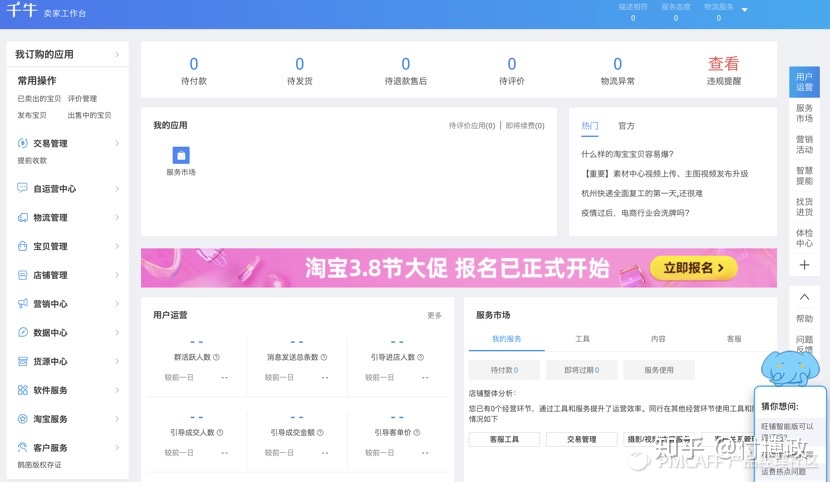The height and width of the screenshot is (482, 830).
Task: Select the 工具 tab in 服务市场
Action: coord(582,339)
